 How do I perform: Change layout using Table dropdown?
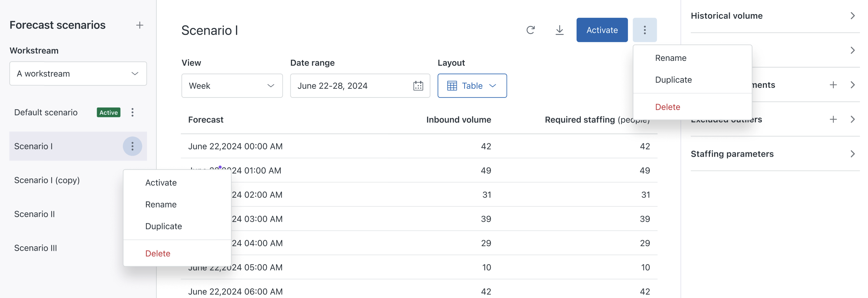472,86
